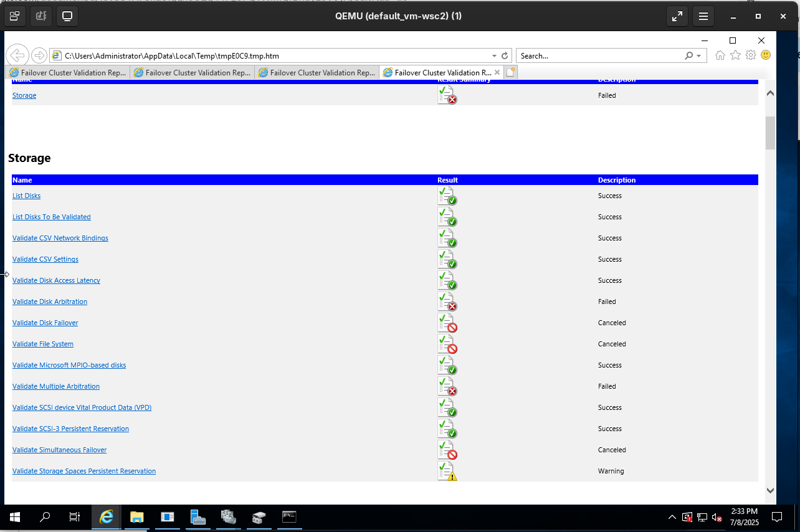Click the Storage section heading
Screen dimensions: 800x532
(x=29, y=158)
